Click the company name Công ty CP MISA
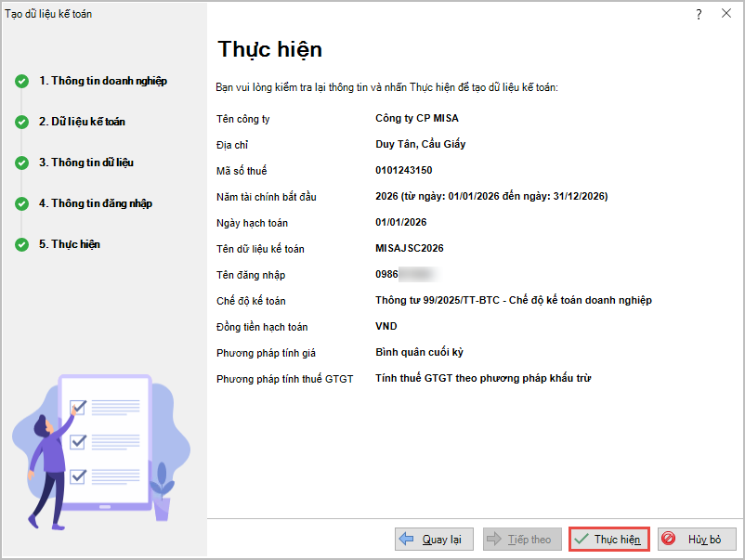Screen dimensions: 745x560 pyautogui.click(x=416, y=119)
